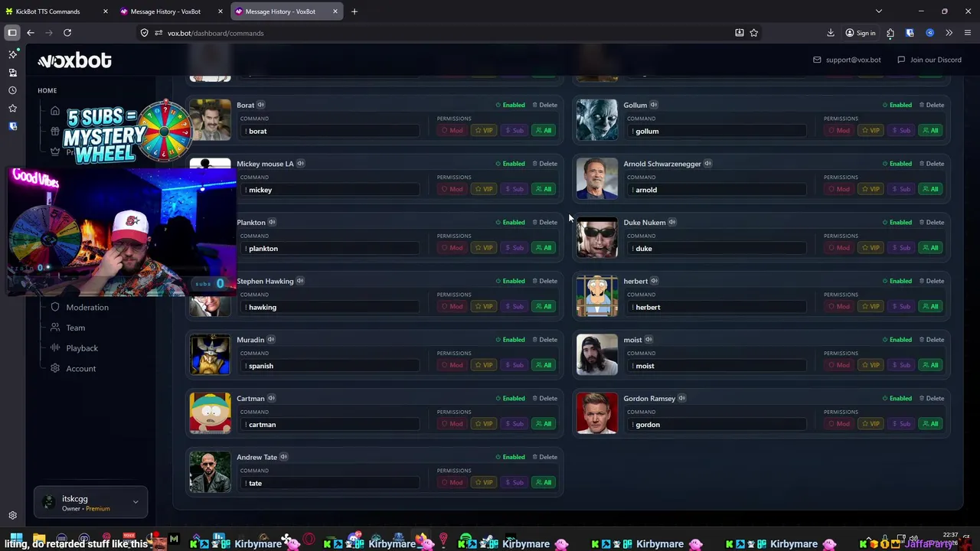Toggle Sub permission for Stephen Hawking
Viewport: 980px width, 551px height.
tap(514, 307)
